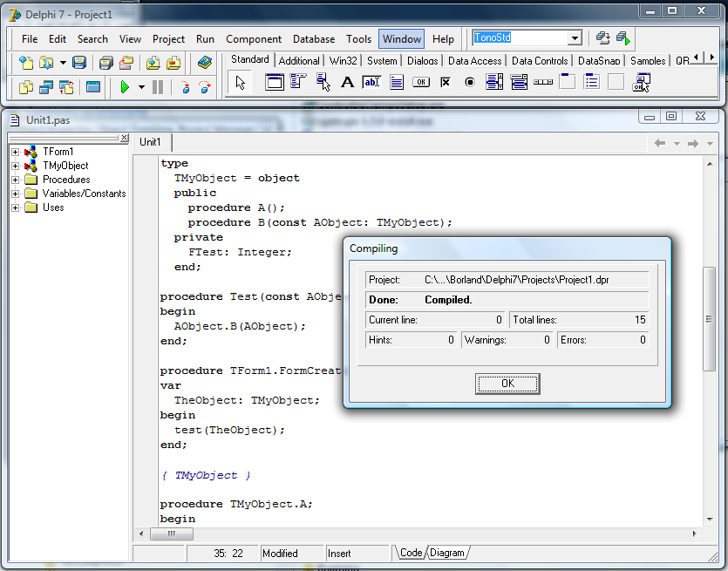Expand the Variables/Constants tree node

point(16,194)
